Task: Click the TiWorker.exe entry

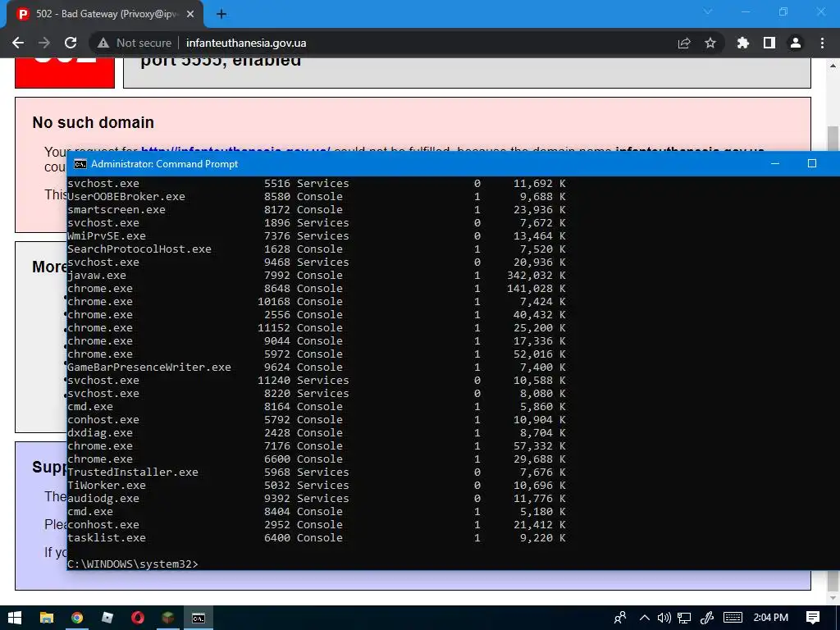Action: tap(316, 485)
